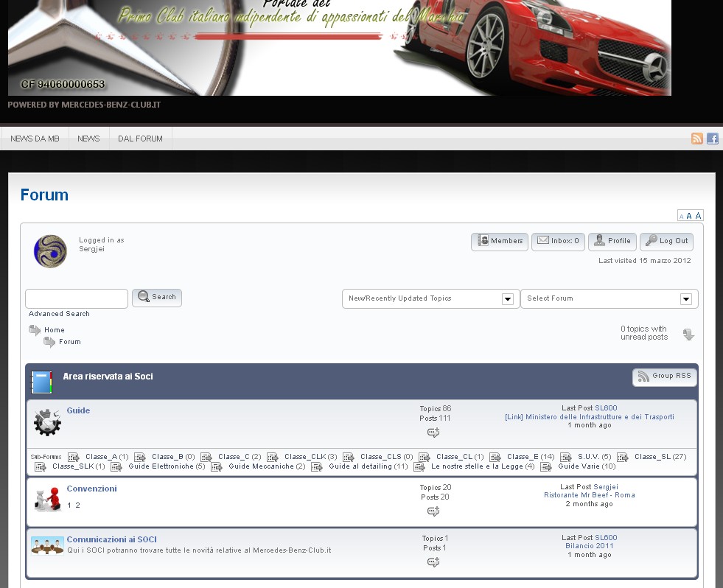The height and width of the screenshot is (588, 723).
Task: Open the NEWS DA MB menu item
Action: pyautogui.click(x=35, y=139)
